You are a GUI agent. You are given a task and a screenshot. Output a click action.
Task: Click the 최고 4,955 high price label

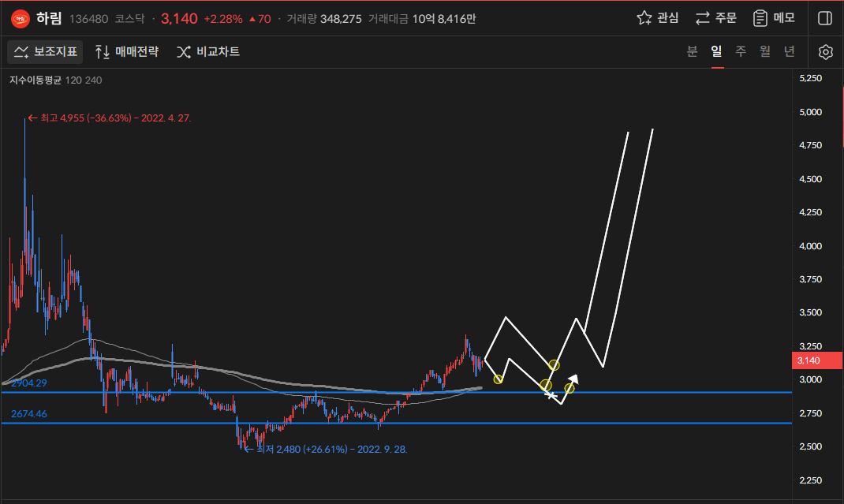[x=110, y=118]
